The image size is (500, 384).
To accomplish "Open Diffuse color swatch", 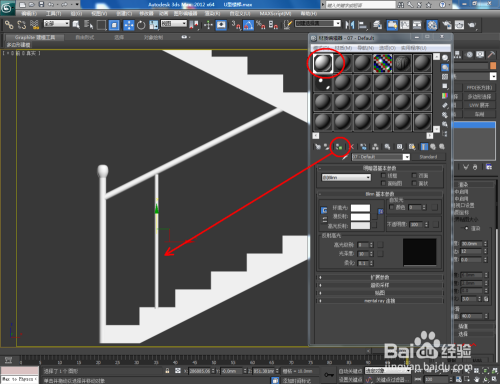I will point(360,217).
